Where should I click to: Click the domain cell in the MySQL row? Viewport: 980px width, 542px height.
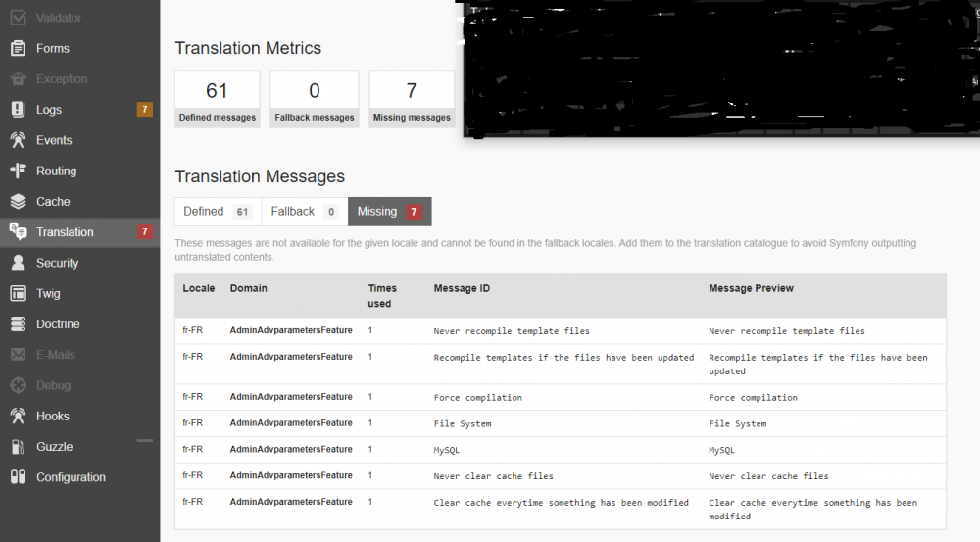(291, 449)
